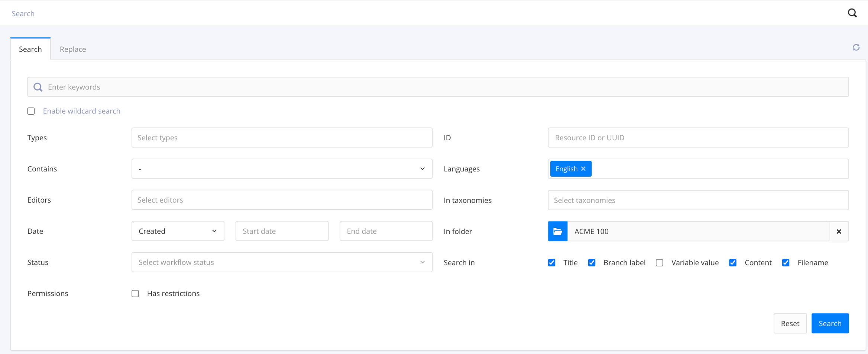Reset the search form
Viewport: 868px width, 354px height.
pyautogui.click(x=790, y=323)
